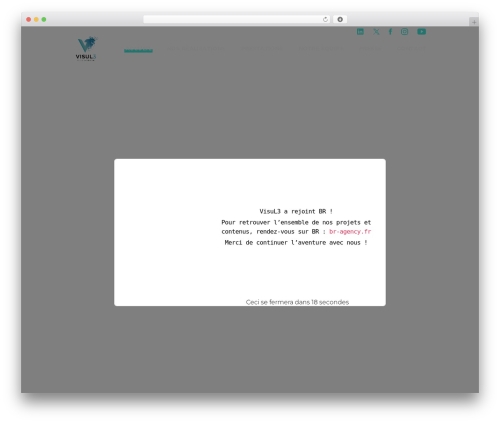
Task: Open the Instagram social icon
Action: coord(405,32)
